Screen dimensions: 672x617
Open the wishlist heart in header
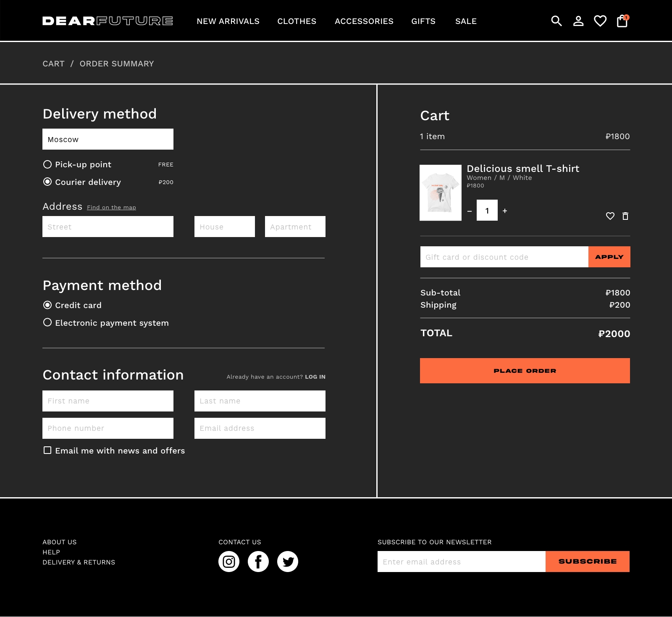(x=600, y=21)
